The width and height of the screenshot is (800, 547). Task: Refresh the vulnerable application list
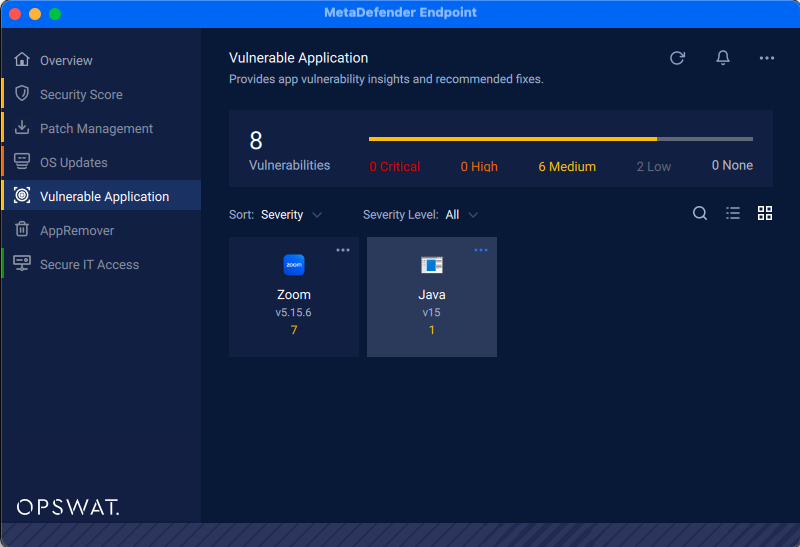(x=677, y=58)
